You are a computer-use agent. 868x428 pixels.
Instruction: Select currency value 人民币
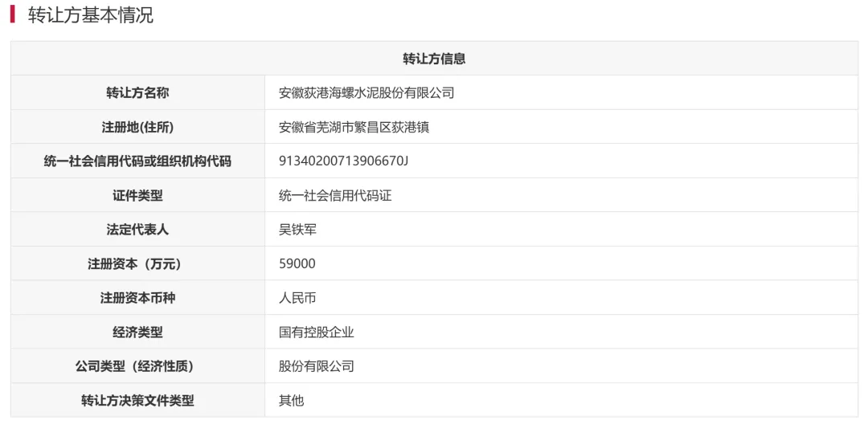click(x=298, y=298)
